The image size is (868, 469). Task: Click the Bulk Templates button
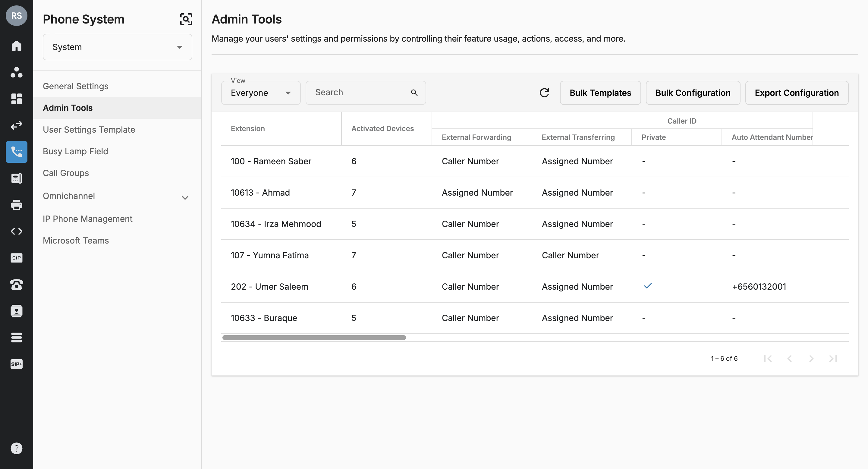(x=600, y=93)
